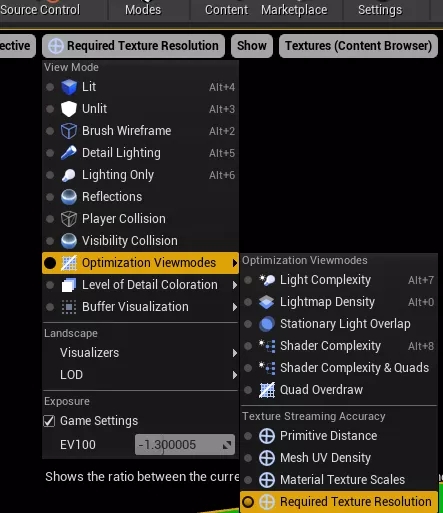Image resolution: width=443 pixels, height=513 pixels.
Task: Enable the Primitive Distance radio button
Action: click(248, 436)
